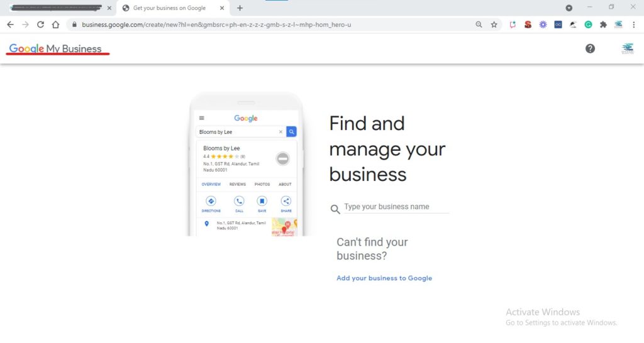Screen dimensions: 644x343
Task: Open the Chrome three-dot menu
Action: point(634,24)
